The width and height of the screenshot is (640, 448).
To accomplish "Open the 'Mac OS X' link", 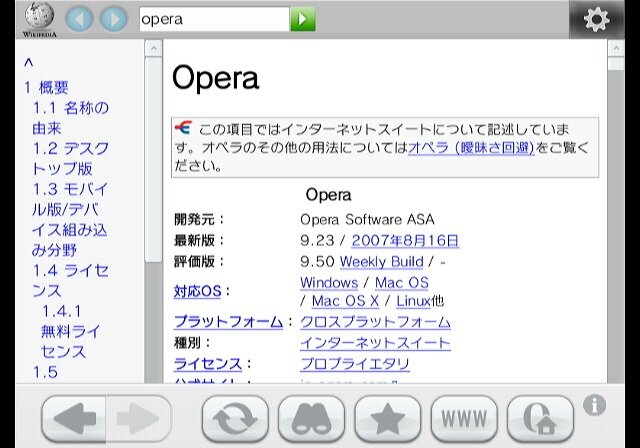I will (345, 301).
